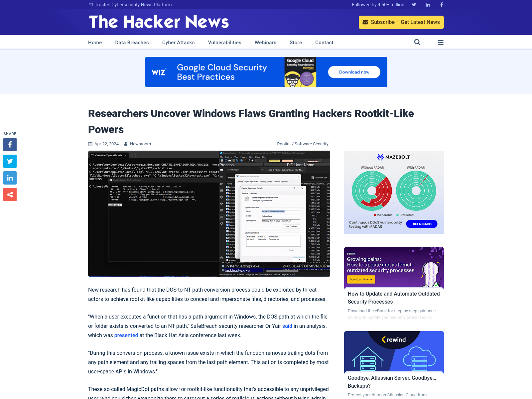This screenshot has height=399, width=532.
Task: Click the 'Apr 22, 2024' date text
Action: tap(106, 144)
